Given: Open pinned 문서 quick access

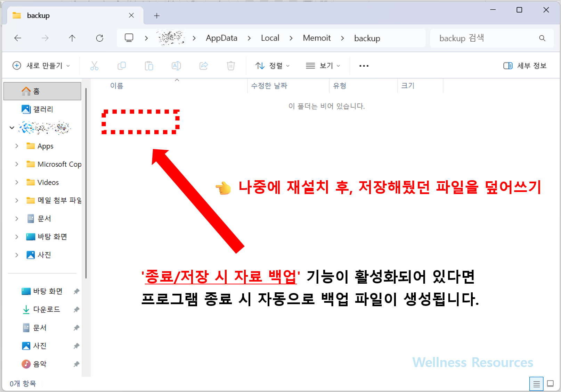Looking at the screenshot, I should (x=34, y=328).
